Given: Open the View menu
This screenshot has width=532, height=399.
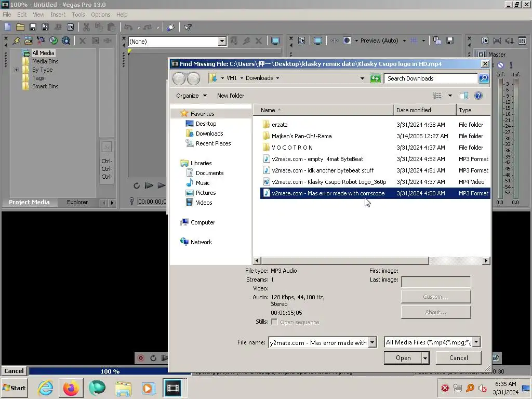Looking at the screenshot, I should [38, 15].
